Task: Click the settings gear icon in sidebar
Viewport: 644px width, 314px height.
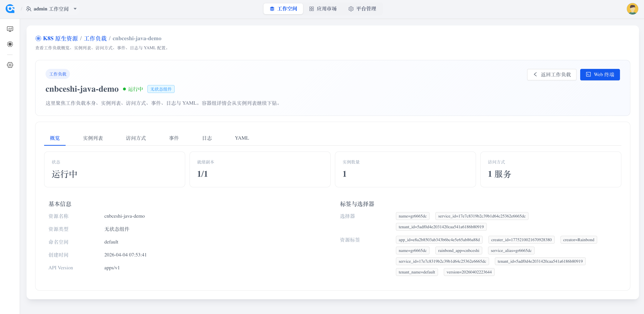Action: point(10,65)
